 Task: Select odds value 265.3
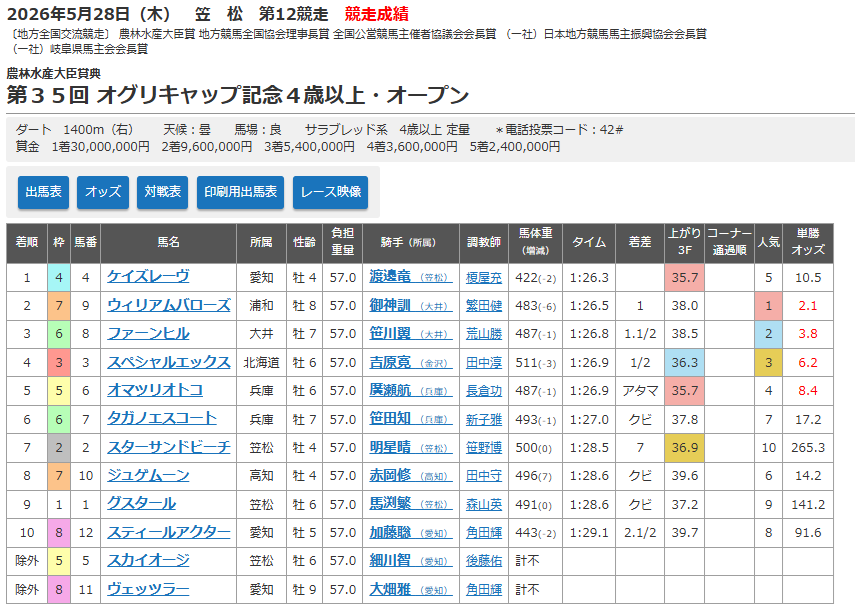pyautogui.click(x=808, y=448)
